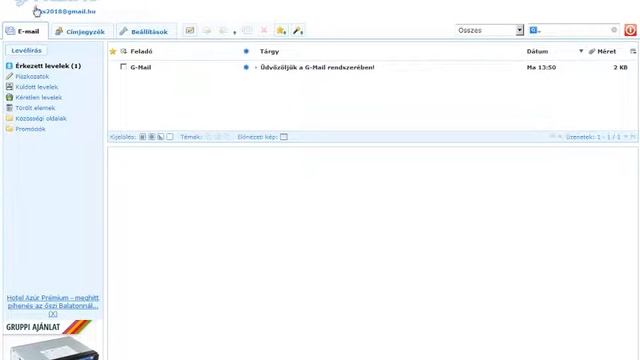The width and height of the screenshot is (640, 360).
Task: Expand the reply-all options small arrow
Action: [x=235, y=33]
